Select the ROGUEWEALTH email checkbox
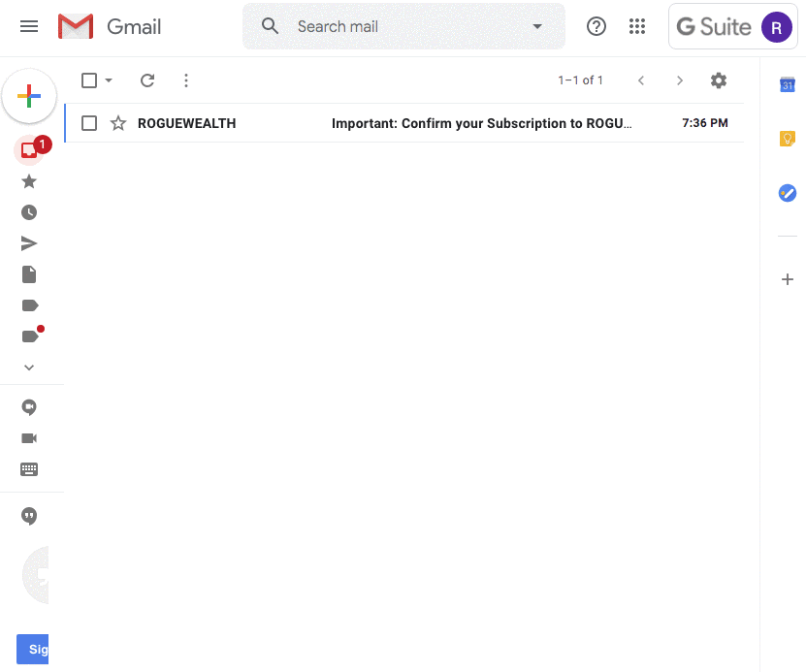Screen dimensions: 806x672 pos(89,123)
